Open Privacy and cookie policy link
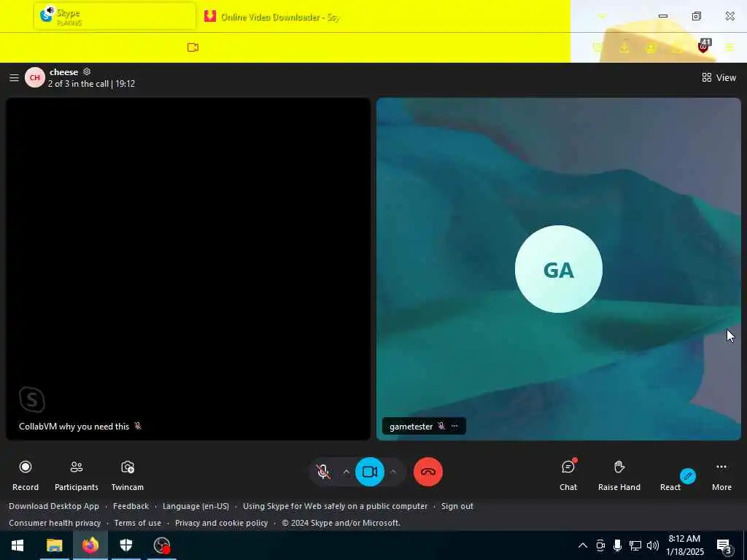 [x=221, y=523]
